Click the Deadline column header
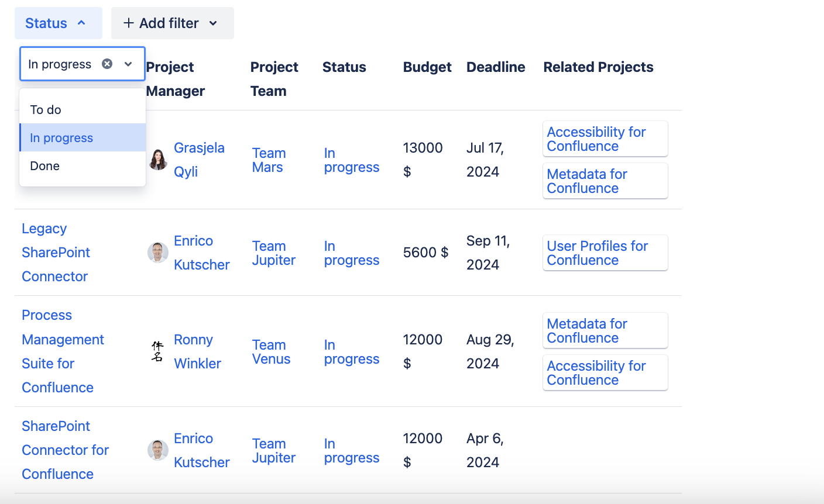This screenshot has height=504, width=824. 496,67
